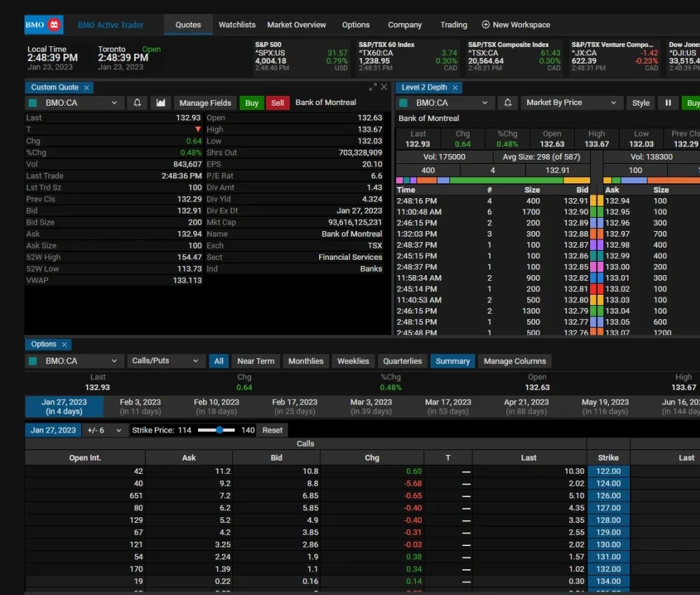Image resolution: width=700 pixels, height=595 pixels.
Task: Select the Feb 17, 2023 expiration tab
Action: (294, 407)
